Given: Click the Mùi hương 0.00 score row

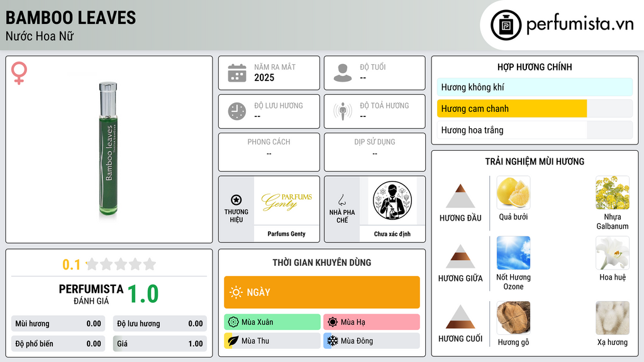Looking at the screenshot, I should 58,324.
